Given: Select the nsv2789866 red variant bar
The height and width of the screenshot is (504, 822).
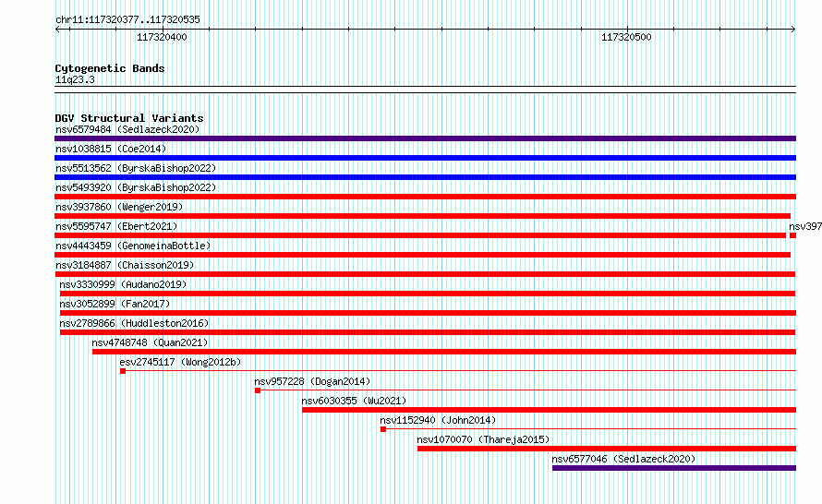Looking at the screenshot, I should coord(428,332).
